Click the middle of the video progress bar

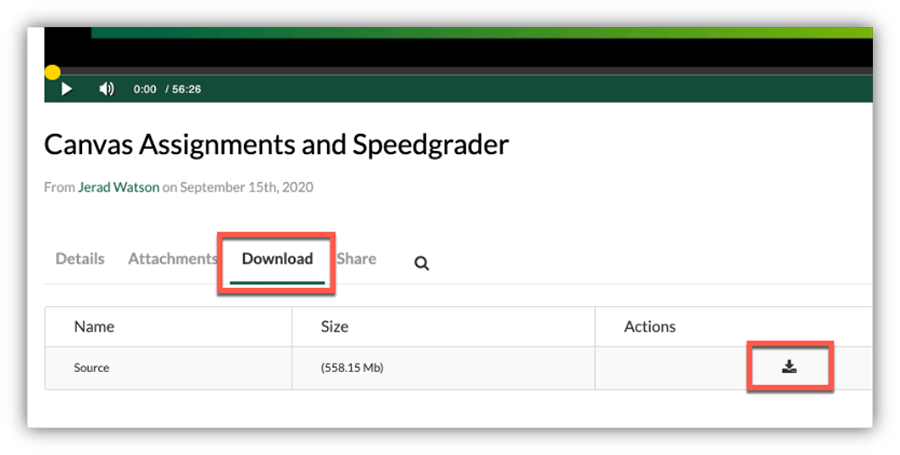pos(460,72)
